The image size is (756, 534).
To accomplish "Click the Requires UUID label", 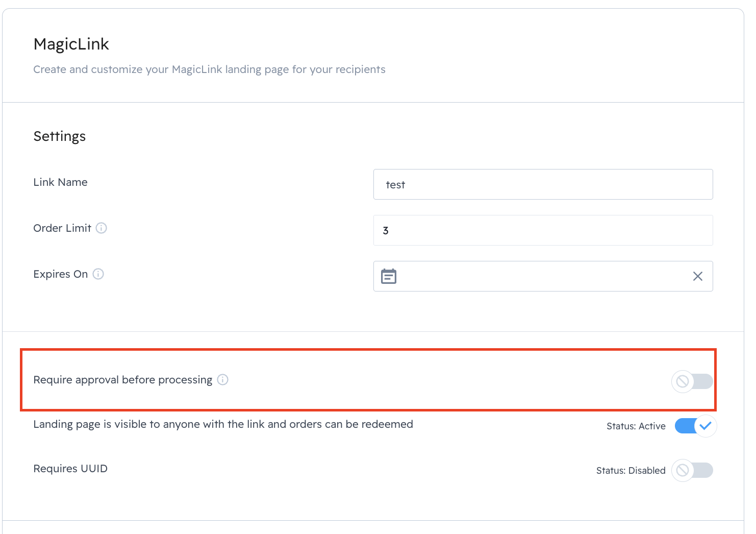I will pyautogui.click(x=70, y=469).
